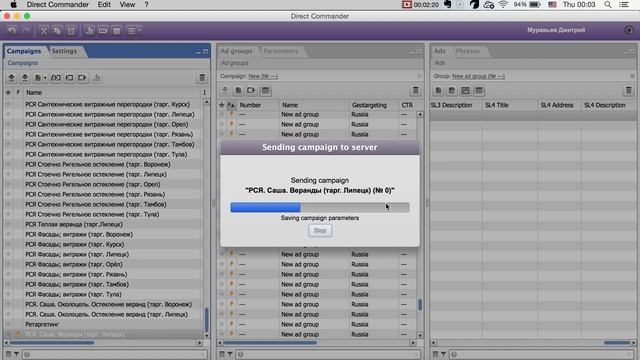Toggle the star for the Ретаргетинг row

pos(8,324)
